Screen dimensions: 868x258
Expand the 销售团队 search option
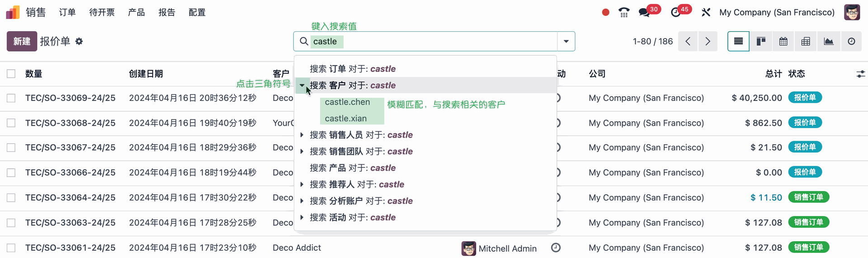click(x=302, y=151)
